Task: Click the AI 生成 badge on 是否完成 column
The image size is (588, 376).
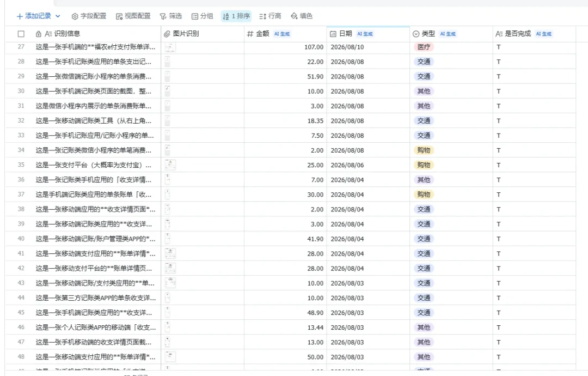Action: click(x=544, y=34)
